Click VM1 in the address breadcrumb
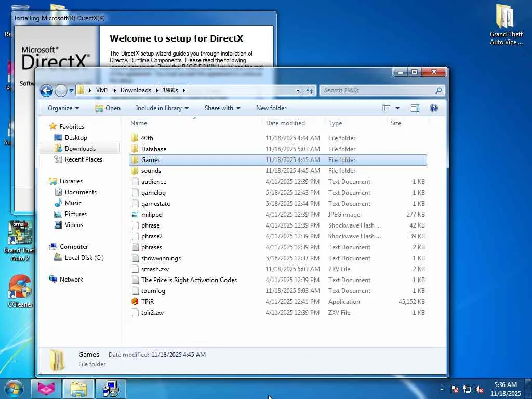 (102, 90)
